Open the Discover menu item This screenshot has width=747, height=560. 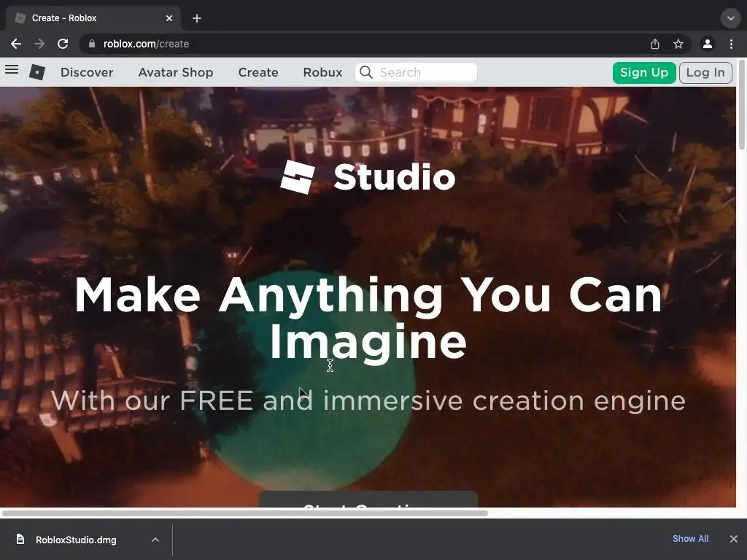tap(87, 72)
